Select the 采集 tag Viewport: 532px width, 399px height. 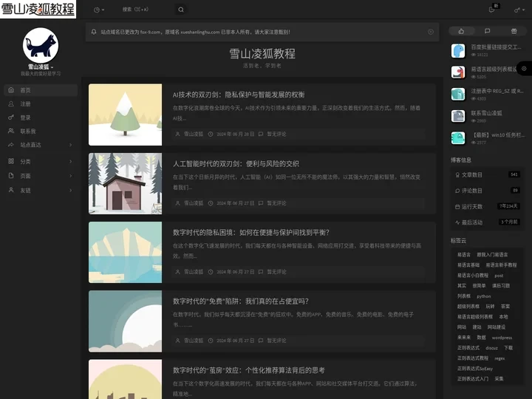click(x=499, y=378)
